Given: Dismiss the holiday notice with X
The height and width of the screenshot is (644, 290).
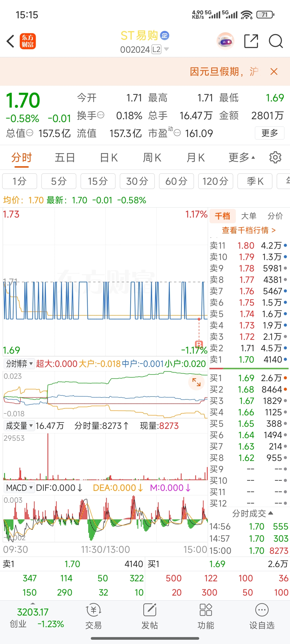Looking at the screenshot, I should 274,71.
